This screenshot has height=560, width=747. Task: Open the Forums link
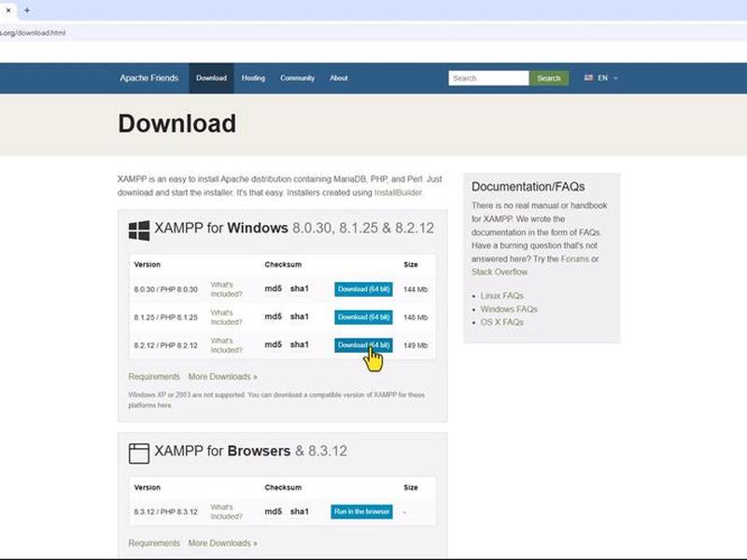pos(575,259)
